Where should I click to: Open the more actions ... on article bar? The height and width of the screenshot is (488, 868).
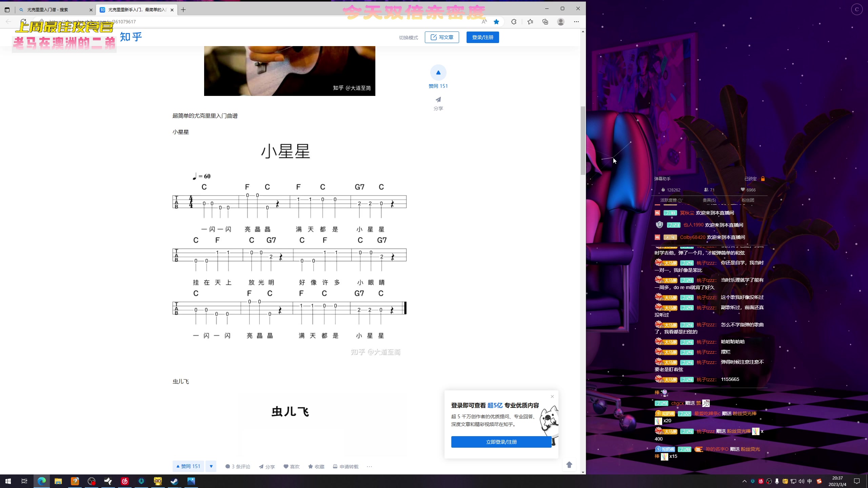click(x=369, y=466)
